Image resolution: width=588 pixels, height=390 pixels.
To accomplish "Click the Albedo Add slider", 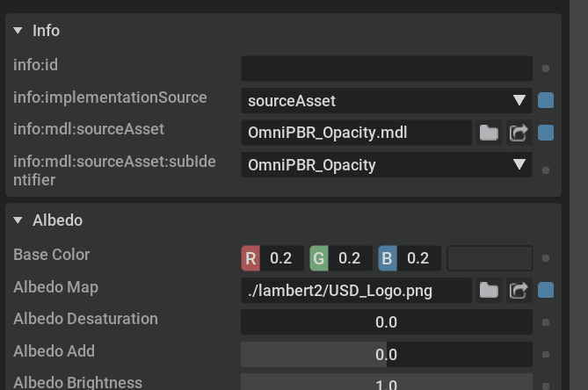I will (x=386, y=354).
